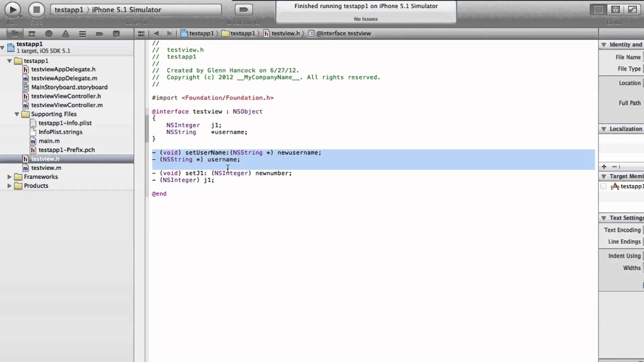Collapse the Localization section
This screenshot has height=362, width=644.
pos(603,129)
